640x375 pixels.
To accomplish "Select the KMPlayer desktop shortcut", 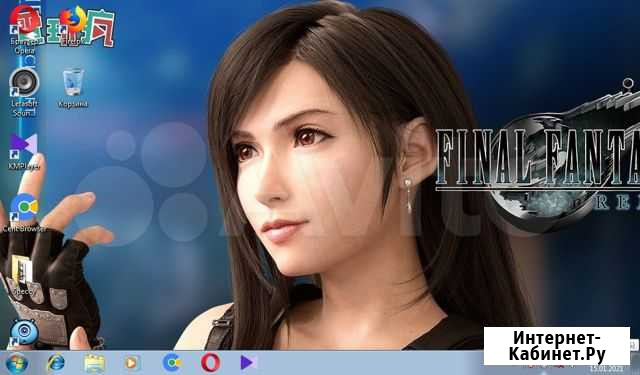I will click(x=24, y=152).
